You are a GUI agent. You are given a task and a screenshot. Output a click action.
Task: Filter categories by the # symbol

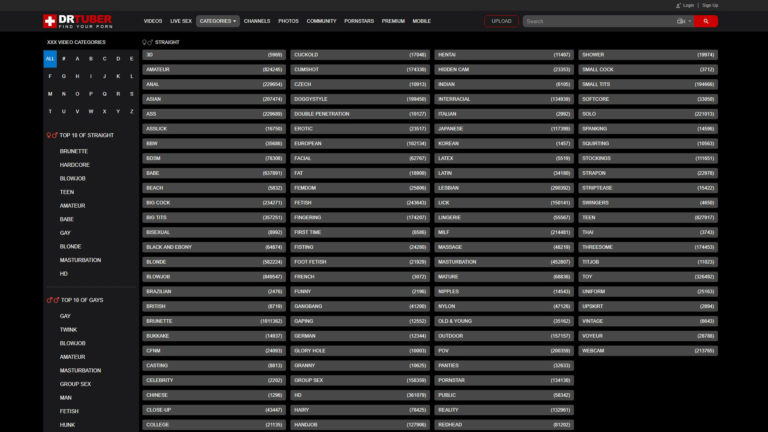64,58
